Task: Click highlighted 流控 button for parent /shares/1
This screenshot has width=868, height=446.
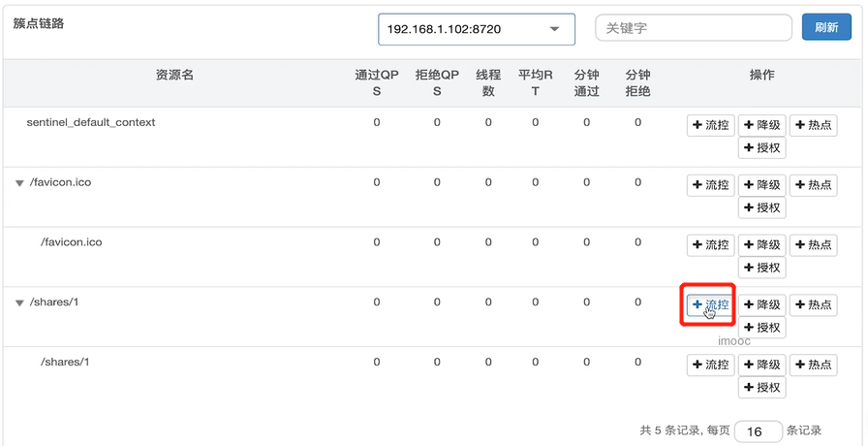Action: (710, 304)
